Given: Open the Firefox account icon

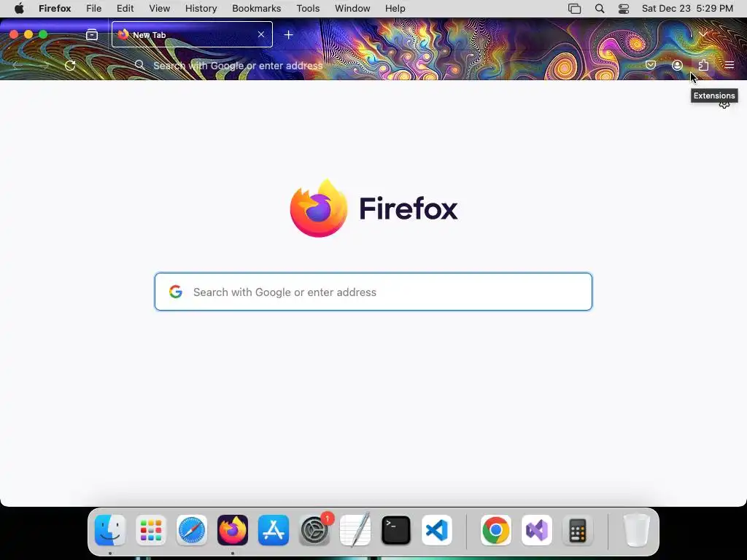Looking at the screenshot, I should click(677, 65).
